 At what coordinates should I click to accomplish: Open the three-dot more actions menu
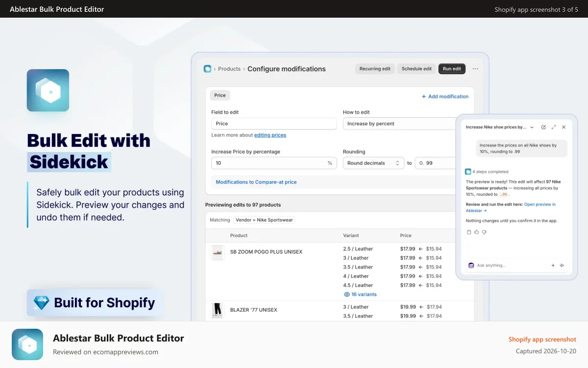click(475, 69)
